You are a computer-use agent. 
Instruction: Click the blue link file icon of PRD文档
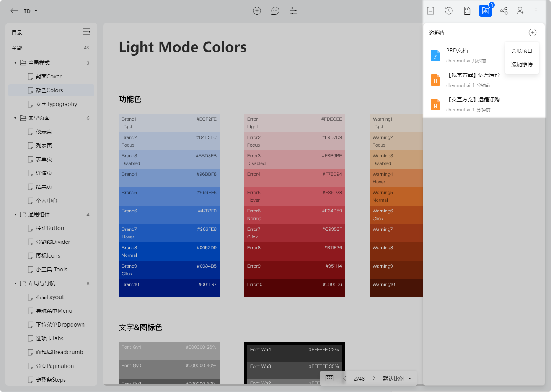tap(435, 56)
